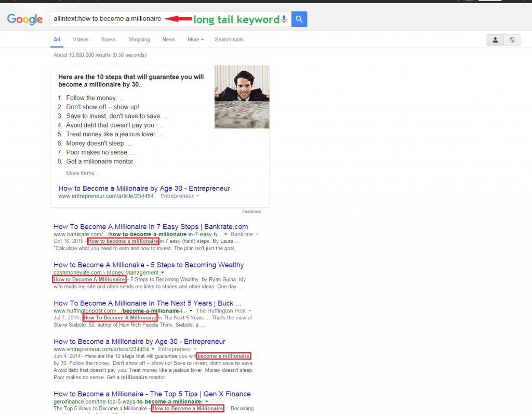This screenshot has height=414, width=532.
Task: Expand the Bankrate URL dropdown arrow
Action: [225, 235]
